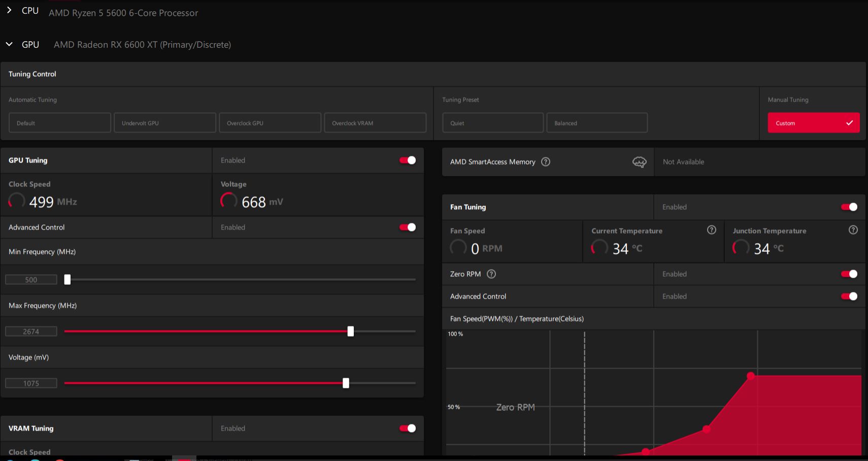Click the 'AMD Radeon RX 6600 XT (Primary/Discrete)' text
Screen dimensions: 868x461
pos(143,45)
